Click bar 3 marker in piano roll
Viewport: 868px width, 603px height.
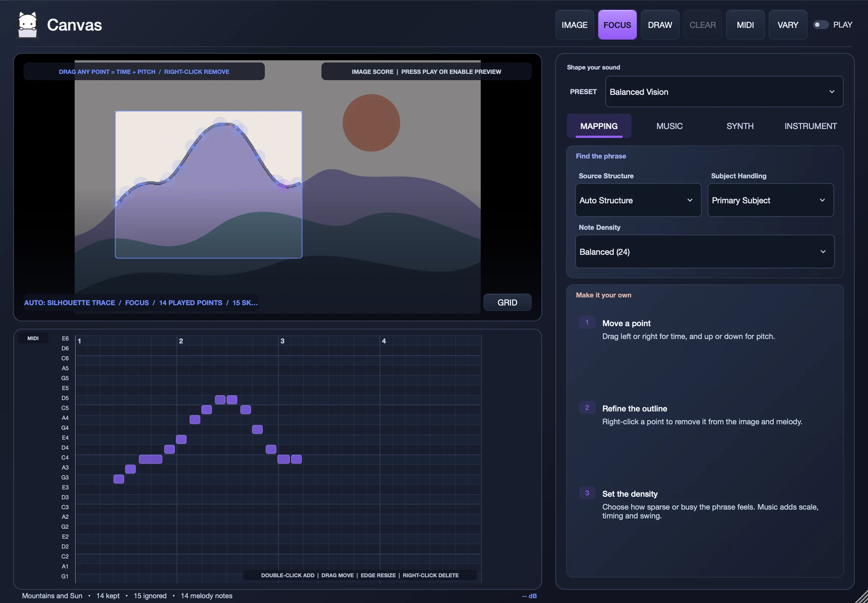click(282, 341)
